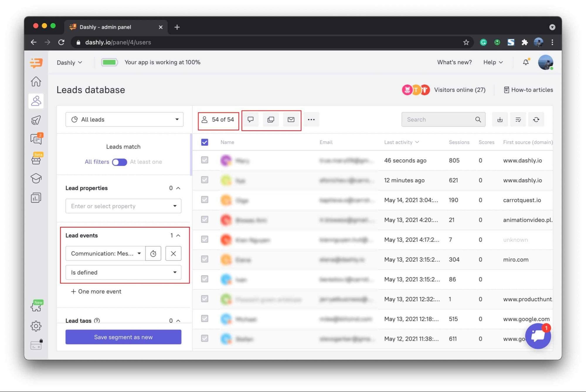Click the envelope email icon in the toolbar

(291, 119)
